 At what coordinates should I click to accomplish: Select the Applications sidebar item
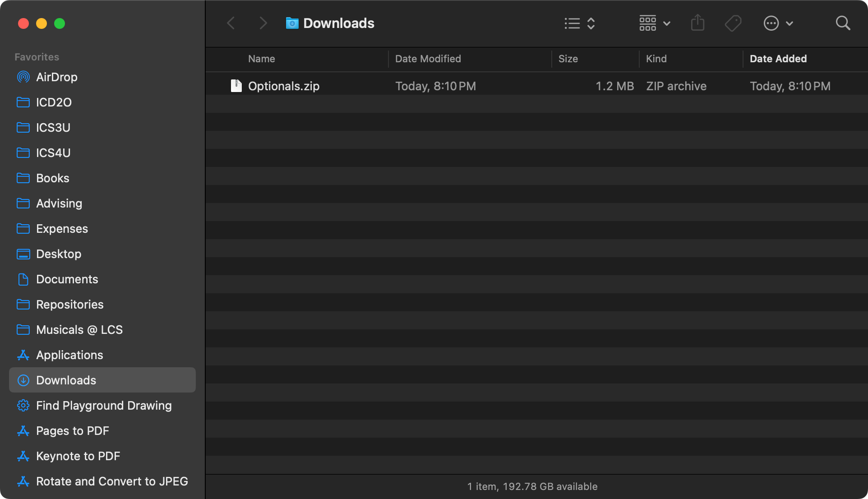[69, 355]
